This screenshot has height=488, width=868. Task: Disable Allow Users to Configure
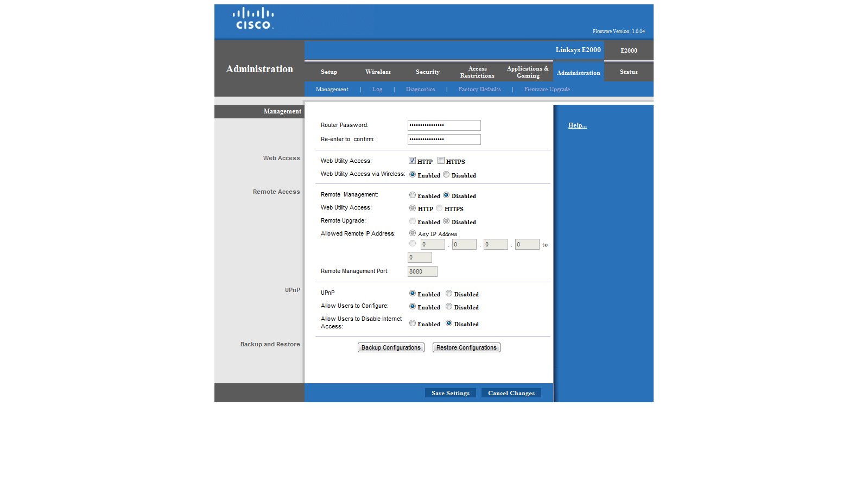pos(449,307)
